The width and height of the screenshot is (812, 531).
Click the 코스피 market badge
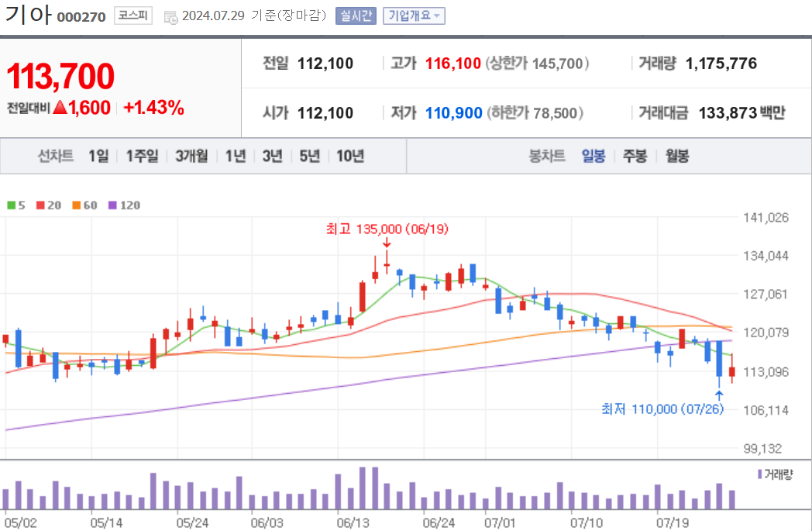(x=133, y=16)
